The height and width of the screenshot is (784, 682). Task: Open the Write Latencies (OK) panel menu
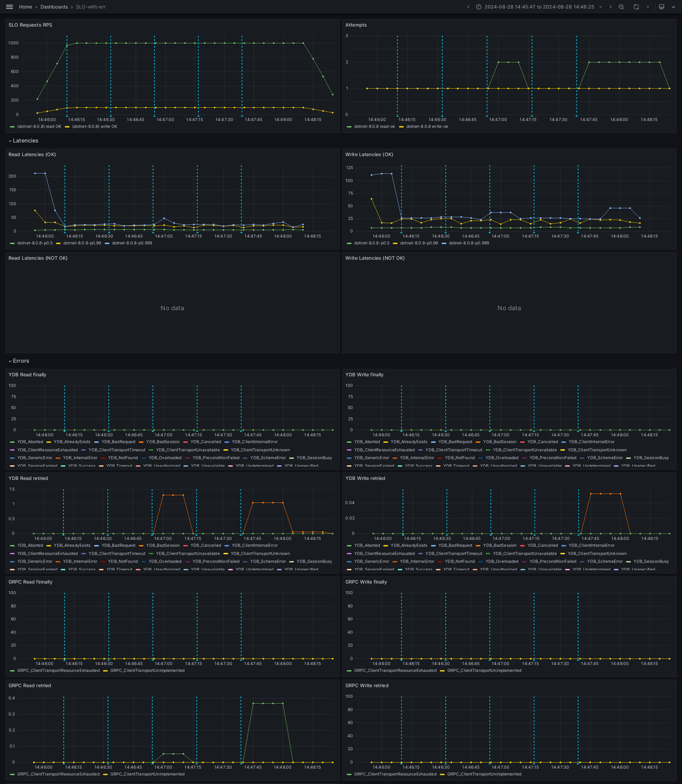(x=369, y=154)
